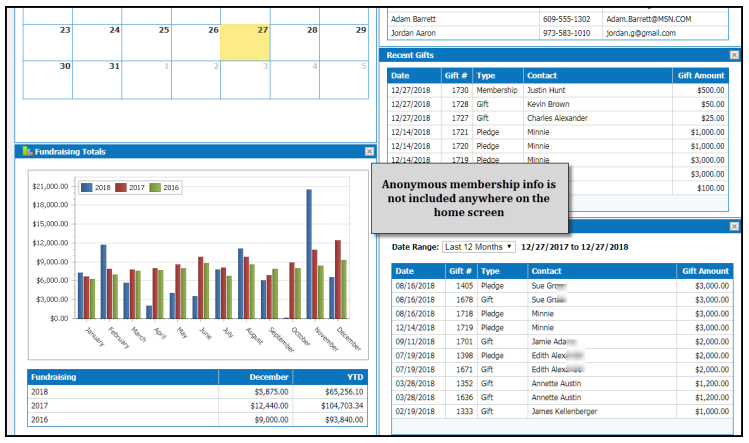
Task: Close the Fundraising Totals panel
Action: tap(369, 151)
